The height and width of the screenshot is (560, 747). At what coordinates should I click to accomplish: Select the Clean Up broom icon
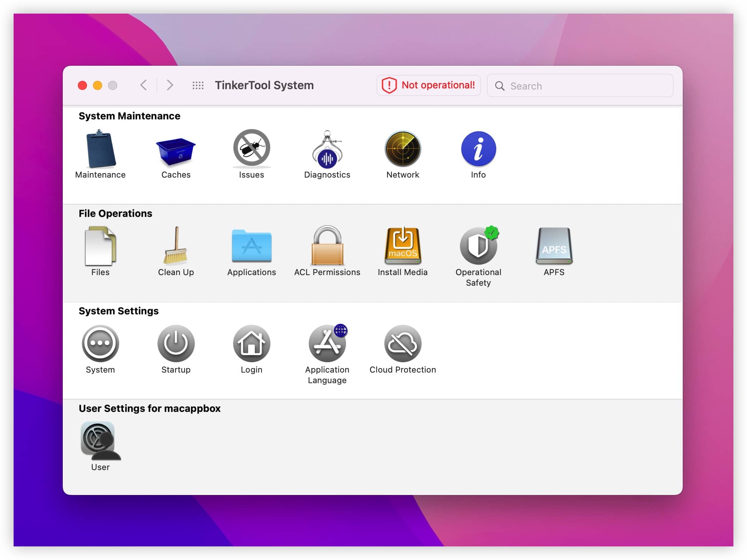pos(176,245)
